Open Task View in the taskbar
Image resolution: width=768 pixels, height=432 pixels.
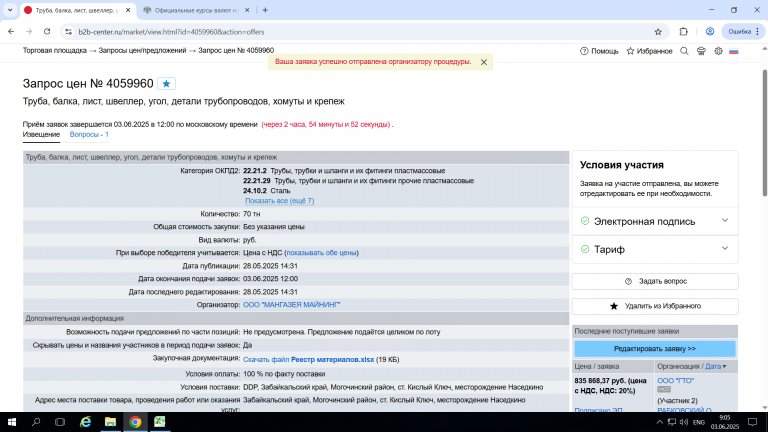point(60,422)
